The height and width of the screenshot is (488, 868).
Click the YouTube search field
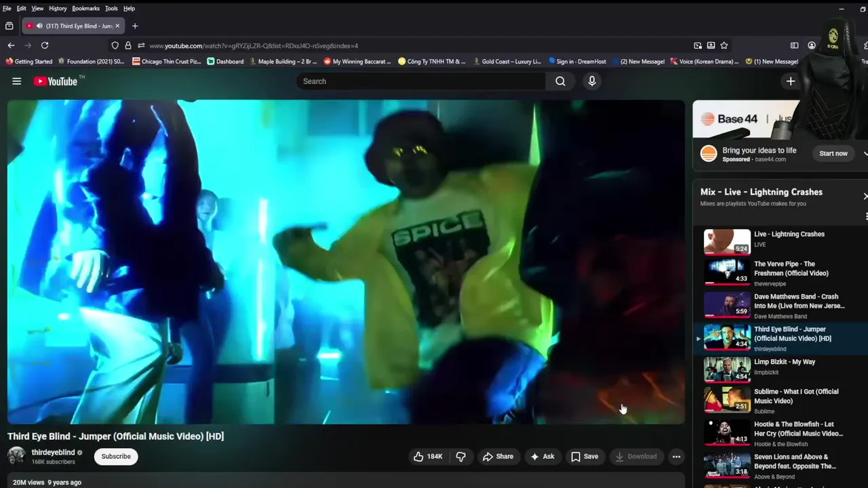pos(420,81)
